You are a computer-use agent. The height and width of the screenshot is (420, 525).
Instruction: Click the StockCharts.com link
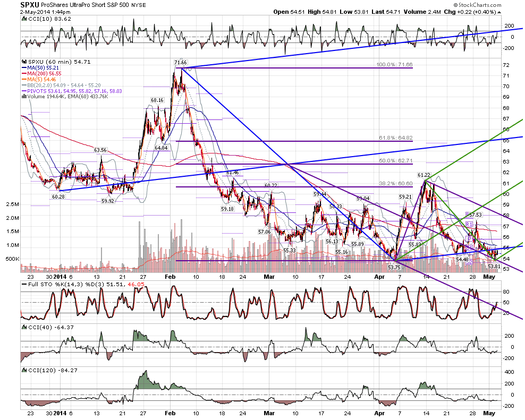pos(480,5)
